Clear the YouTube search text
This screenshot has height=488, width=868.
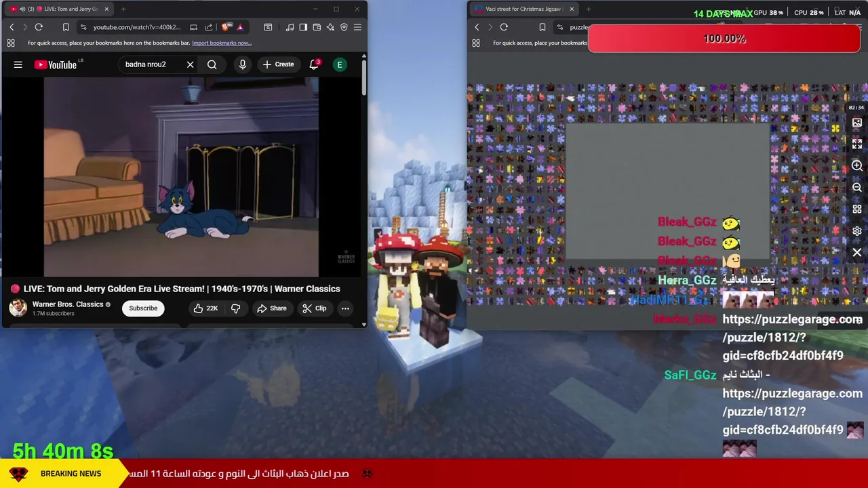(x=191, y=64)
